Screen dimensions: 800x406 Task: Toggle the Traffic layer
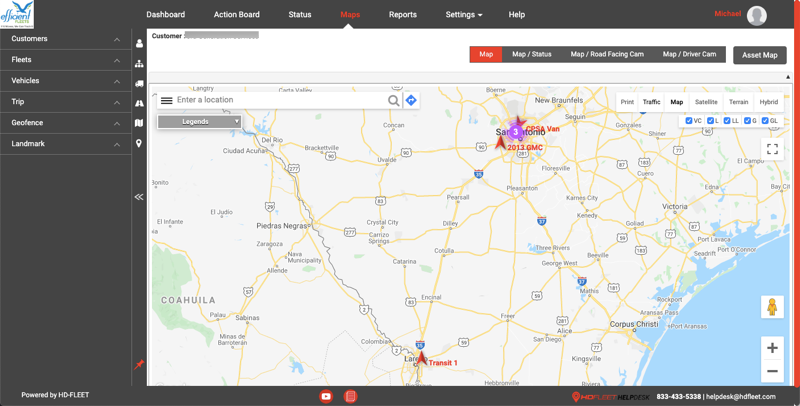click(x=652, y=102)
